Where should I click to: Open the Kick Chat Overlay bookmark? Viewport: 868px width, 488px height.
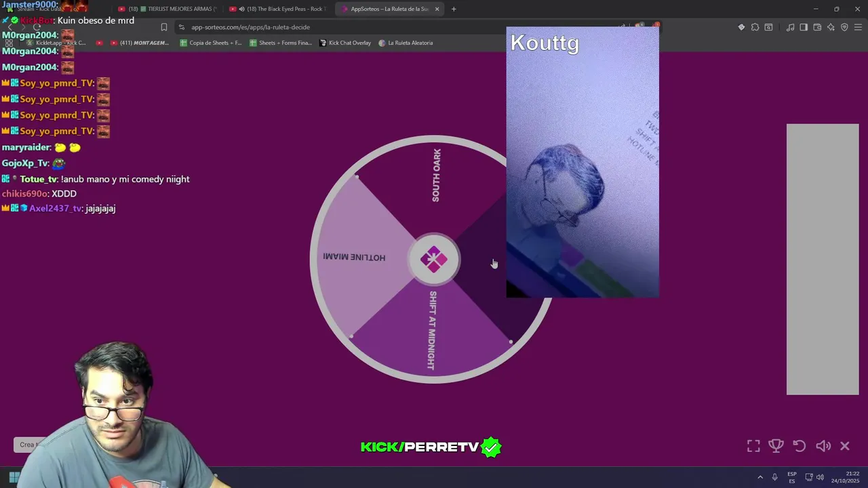(x=345, y=43)
